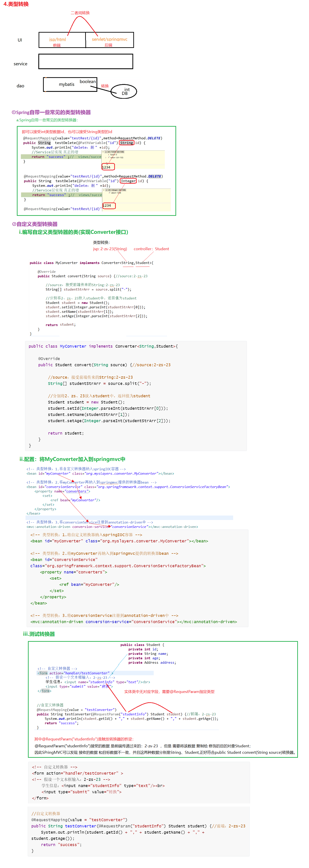Click the hash= 0 field icon
309x868 pixels.
[108, 155]
